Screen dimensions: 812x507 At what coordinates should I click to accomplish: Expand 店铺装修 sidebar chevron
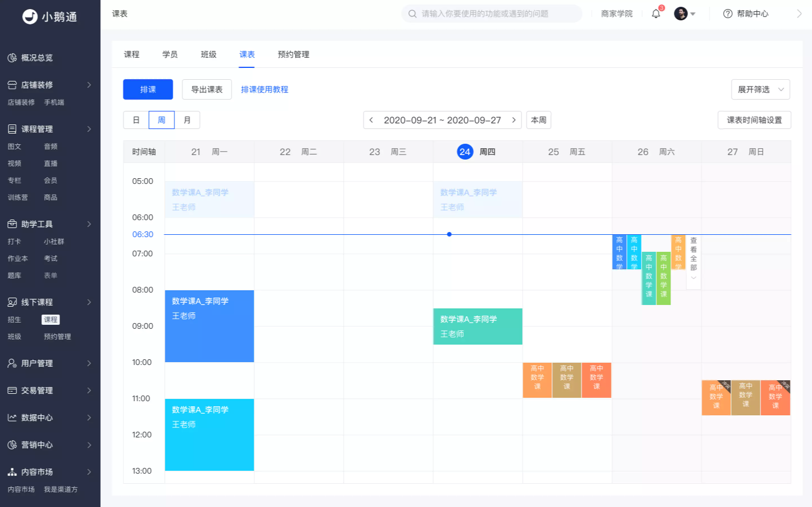point(89,85)
